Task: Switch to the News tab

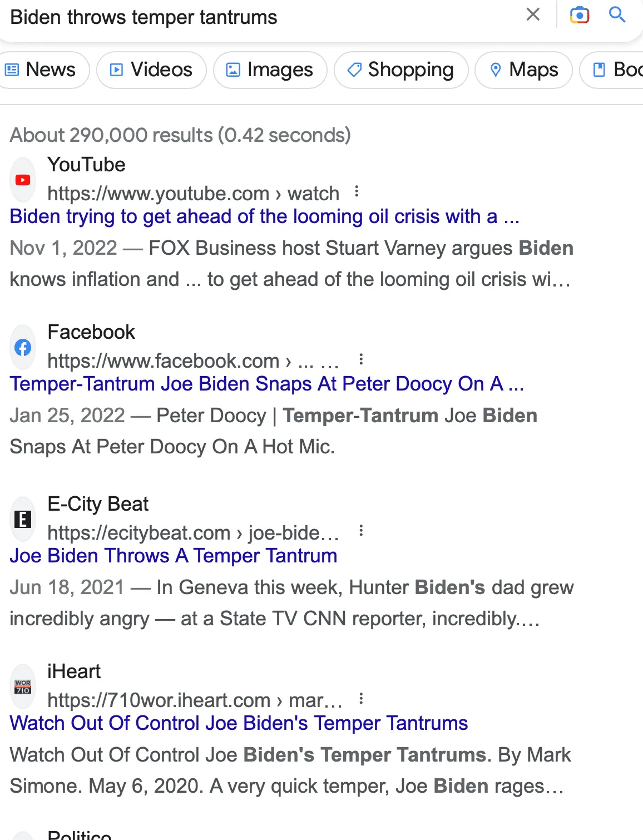Action: click(41, 70)
